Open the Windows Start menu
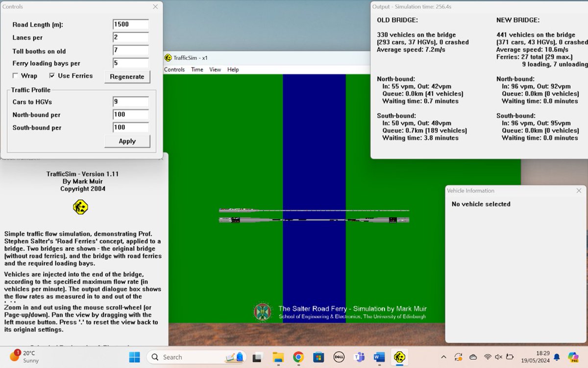Screen dimensions: 588x368 134,357
